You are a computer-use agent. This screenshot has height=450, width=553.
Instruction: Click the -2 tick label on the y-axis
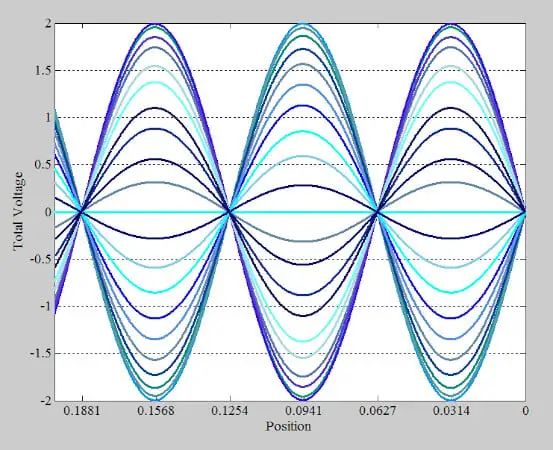pos(45,401)
